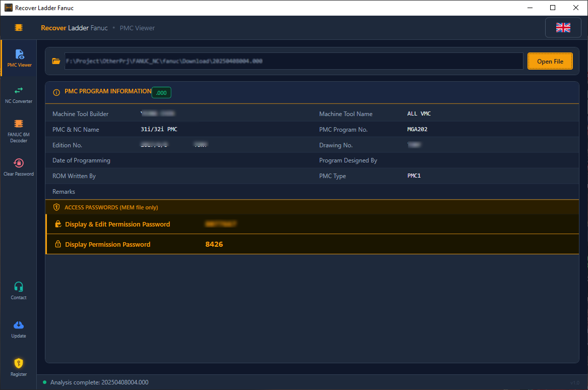Open the NC Converter tool
The height and width of the screenshot is (390, 588).
click(x=19, y=95)
